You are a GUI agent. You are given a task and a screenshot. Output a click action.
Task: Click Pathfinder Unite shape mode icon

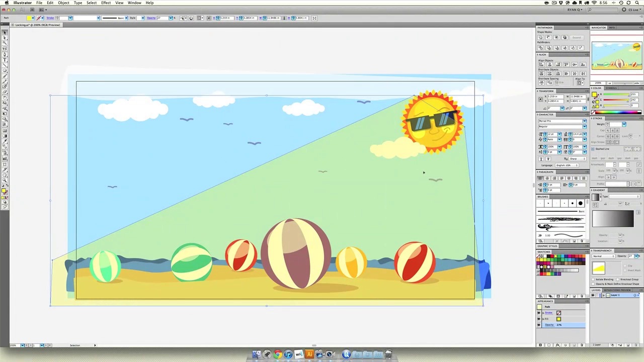point(540,37)
